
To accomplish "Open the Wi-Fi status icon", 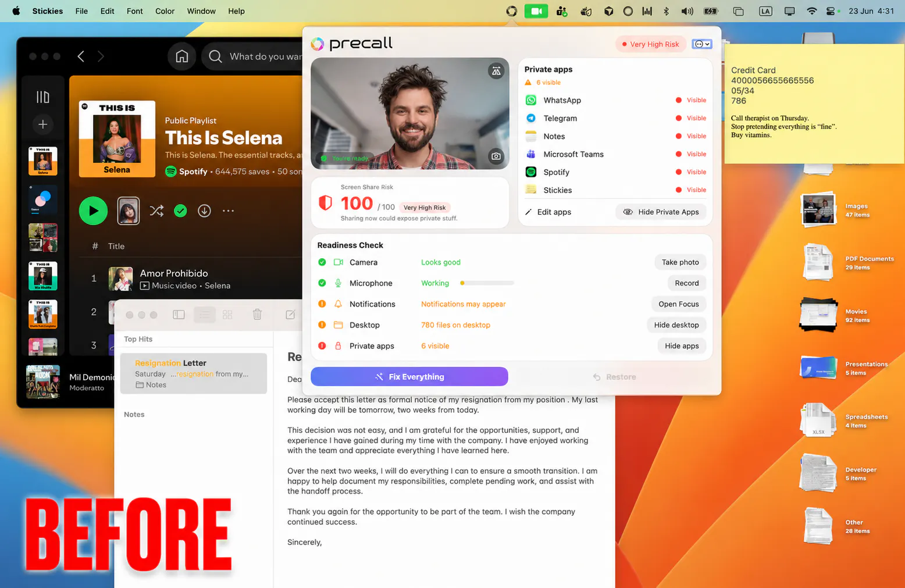I will pyautogui.click(x=811, y=11).
